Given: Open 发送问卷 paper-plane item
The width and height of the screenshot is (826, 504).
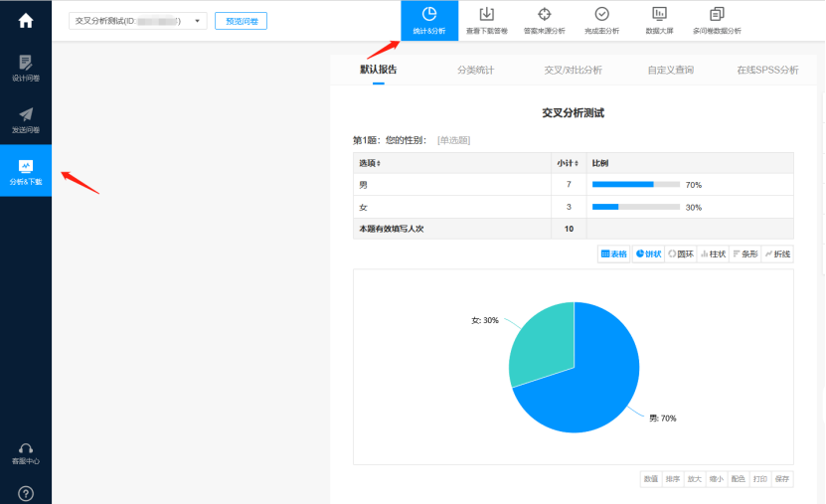Looking at the screenshot, I should pyautogui.click(x=25, y=120).
